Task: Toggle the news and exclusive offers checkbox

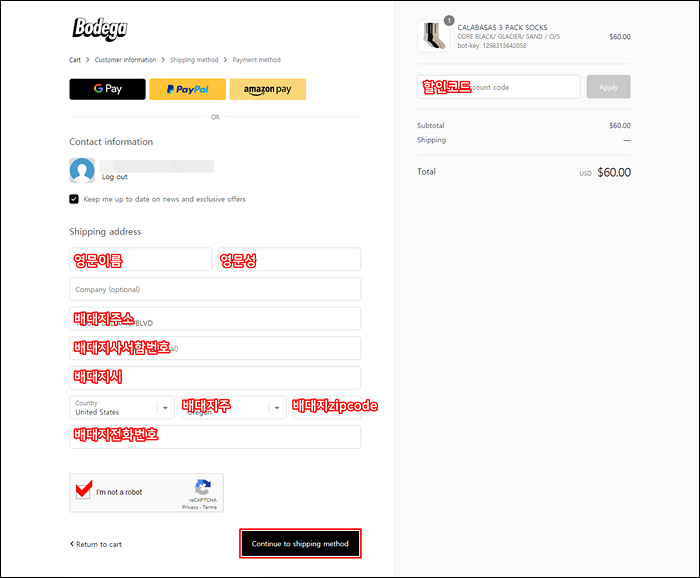Action: pos(74,199)
